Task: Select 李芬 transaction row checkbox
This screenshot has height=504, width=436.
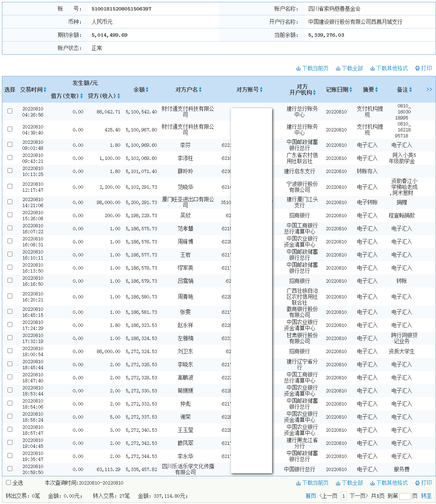Action: click(x=10, y=144)
